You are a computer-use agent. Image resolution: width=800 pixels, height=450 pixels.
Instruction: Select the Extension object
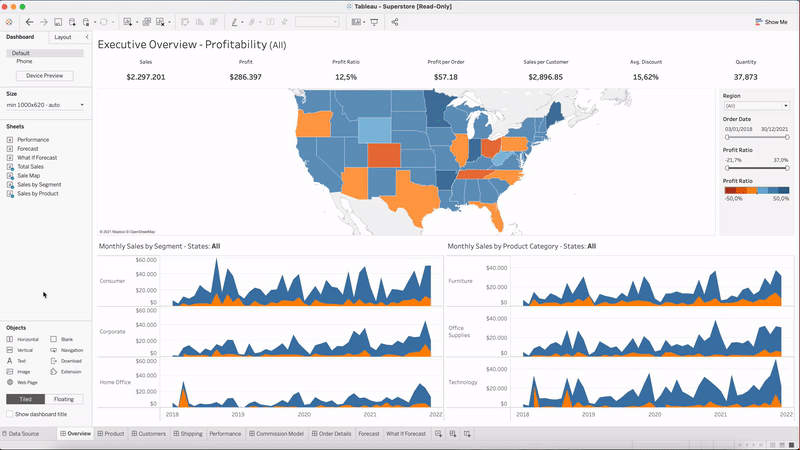coord(66,372)
